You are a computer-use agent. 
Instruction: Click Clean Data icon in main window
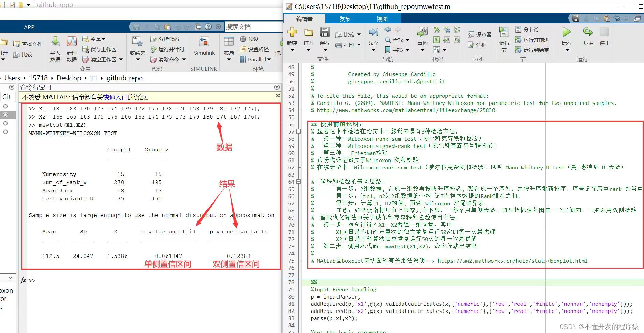tap(72, 42)
